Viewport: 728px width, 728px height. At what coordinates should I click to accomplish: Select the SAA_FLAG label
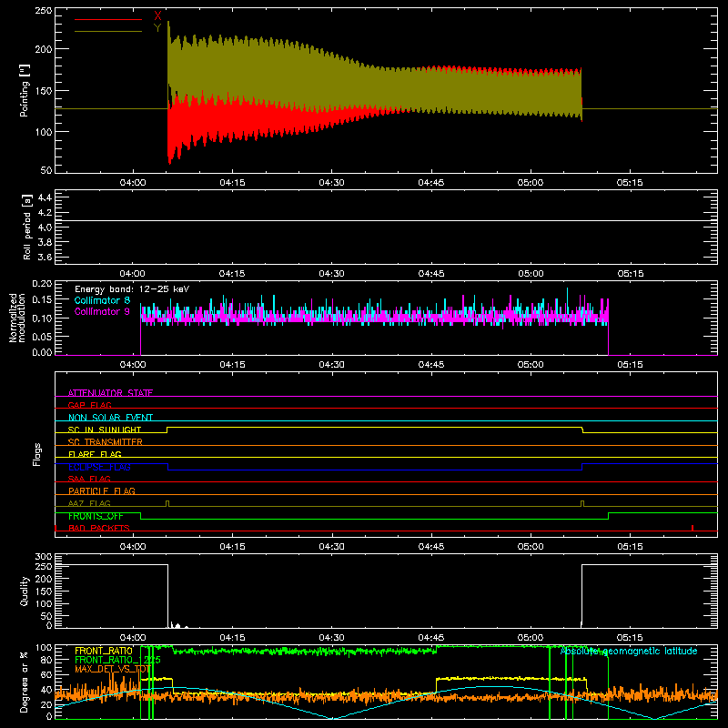click(89, 479)
